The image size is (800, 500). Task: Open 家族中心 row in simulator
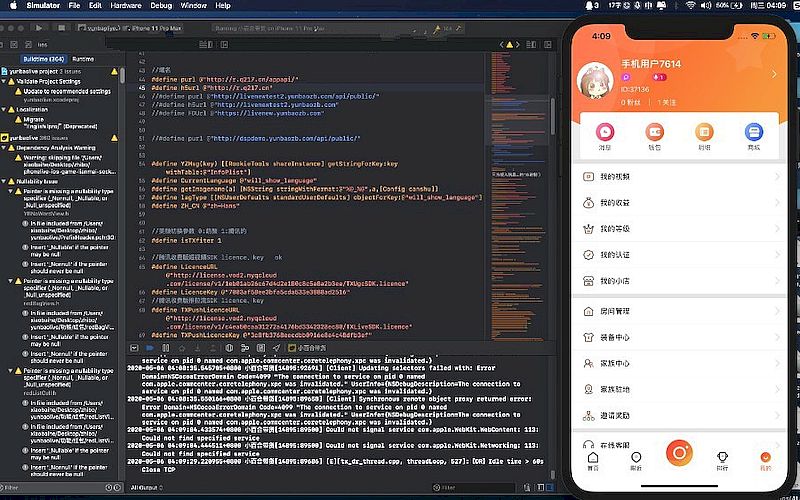pyautogui.click(x=680, y=363)
